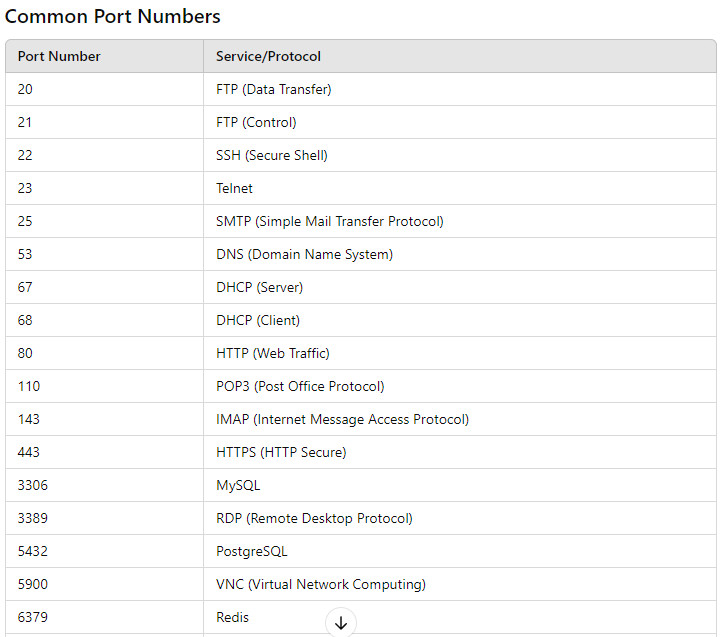Screen dimensions: 725x637
Task: Select the Common Port Numbers heading
Action: pos(112,17)
